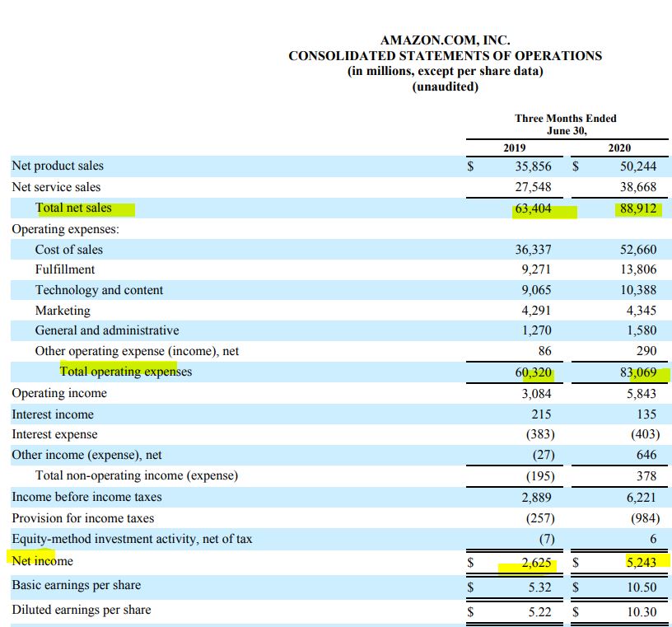
Task: Select the other operating expense value 290
Action: pyautogui.click(x=646, y=351)
